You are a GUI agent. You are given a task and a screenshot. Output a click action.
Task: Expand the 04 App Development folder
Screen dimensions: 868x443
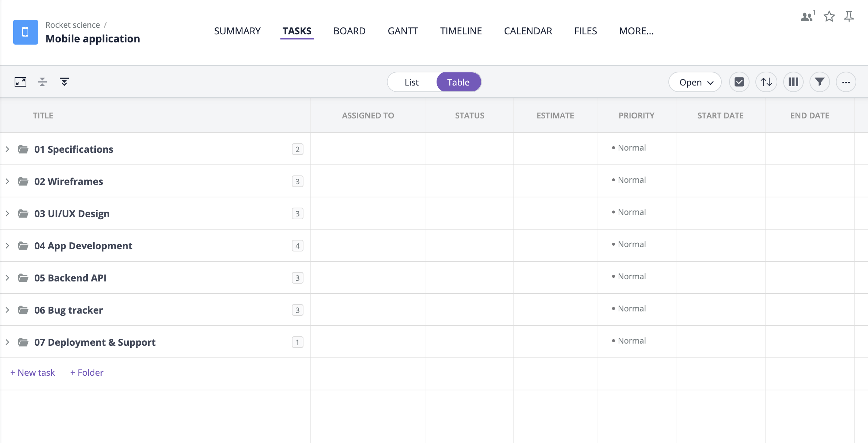(x=8, y=246)
